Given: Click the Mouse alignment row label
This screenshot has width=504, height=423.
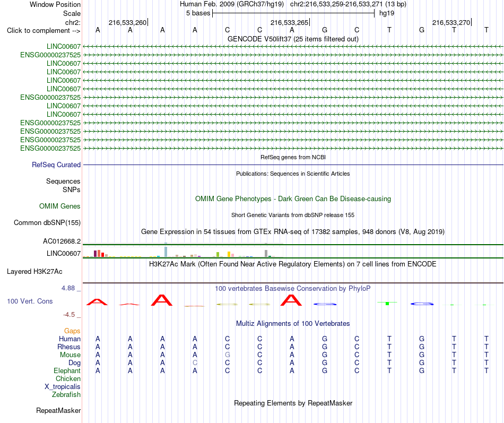Looking at the screenshot, I should [70, 355].
